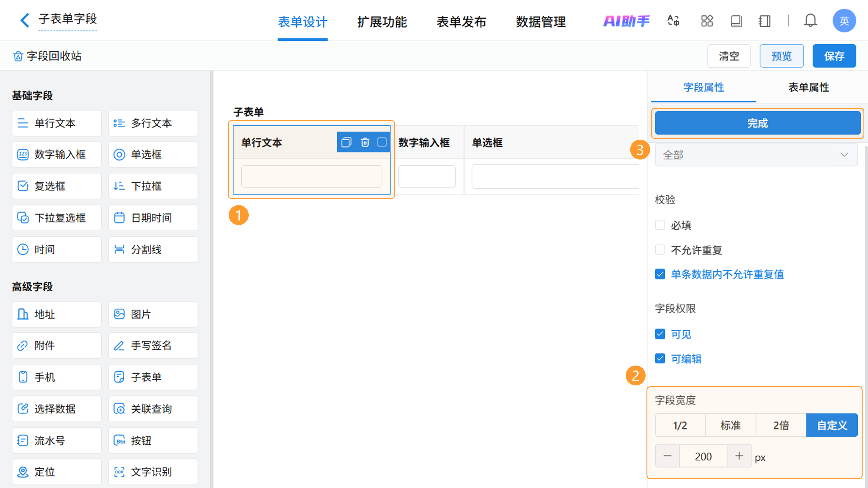Increase field width with plus stepper
This screenshot has width=868, height=488.
[x=739, y=456]
